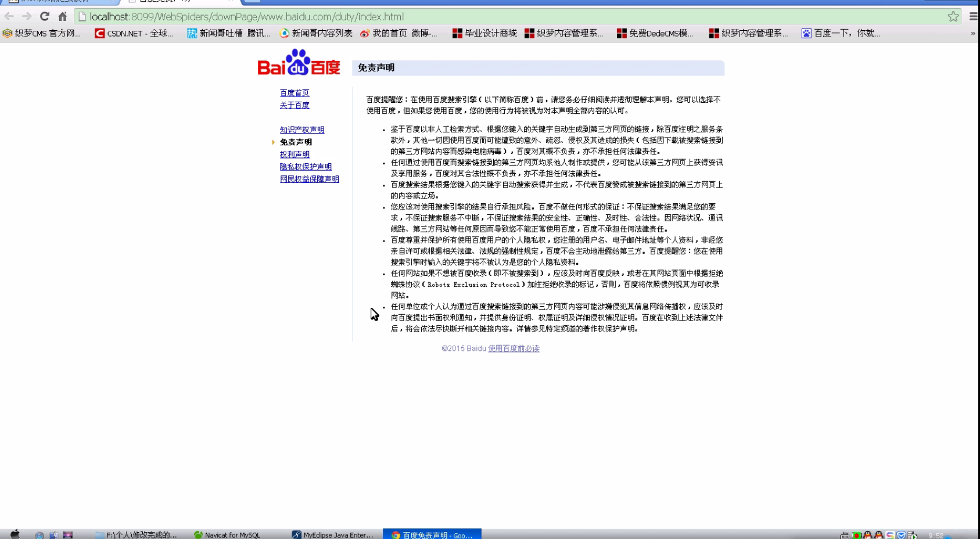
Task: Open the 隐私权保护声明 link
Action: coord(306,167)
